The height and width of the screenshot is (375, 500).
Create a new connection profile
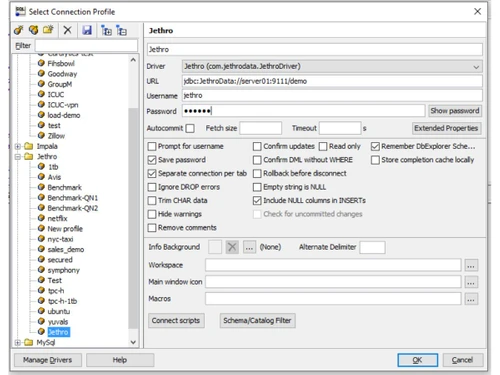click(18, 30)
